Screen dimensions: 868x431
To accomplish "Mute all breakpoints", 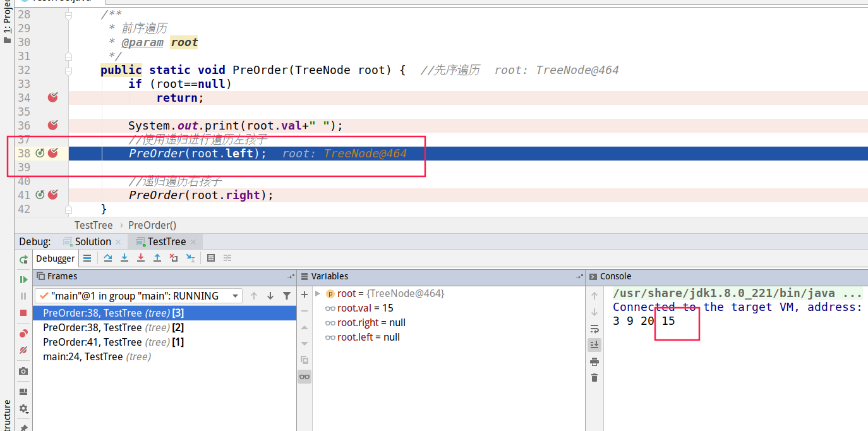I will (x=23, y=349).
